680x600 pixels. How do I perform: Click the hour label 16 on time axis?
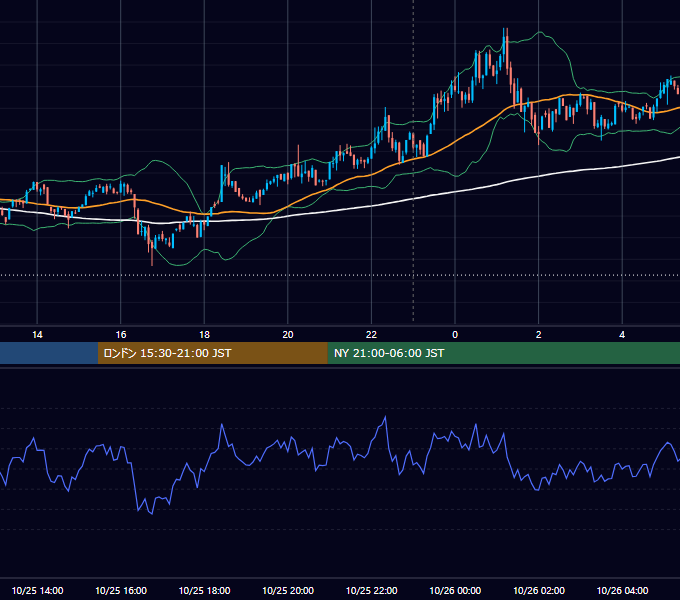pos(121,335)
